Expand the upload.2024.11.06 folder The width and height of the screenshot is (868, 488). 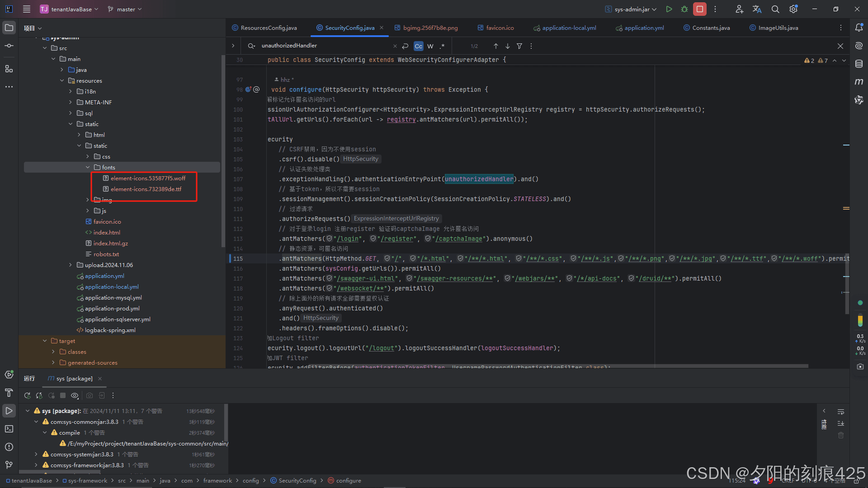pyautogui.click(x=71, y=265)
